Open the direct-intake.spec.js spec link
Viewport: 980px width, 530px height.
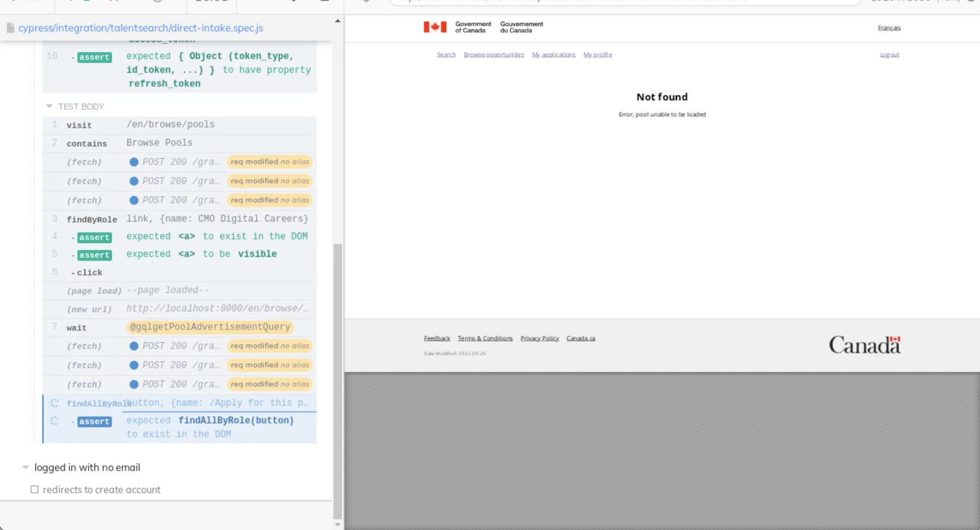coord(141,28)
